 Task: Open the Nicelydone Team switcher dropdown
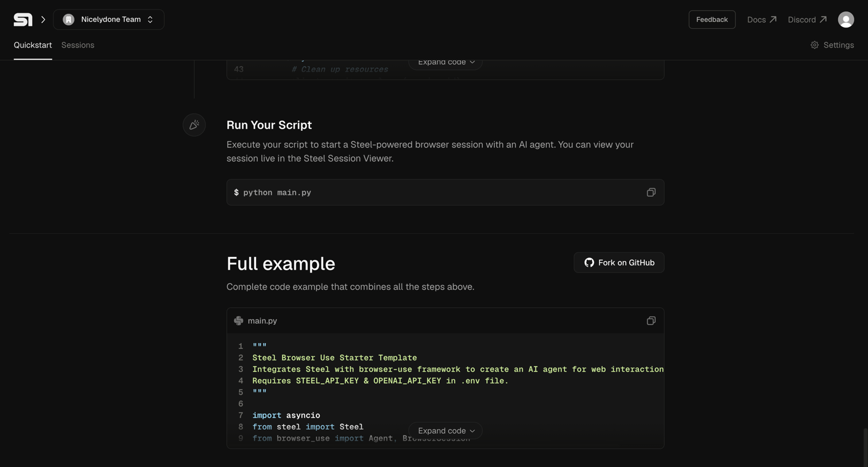(108, 20)
